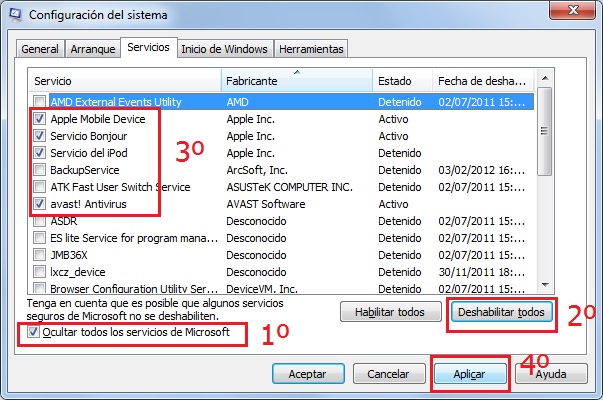Go to the Herramientas tab
Screen dimensions: 603x400
311,49
